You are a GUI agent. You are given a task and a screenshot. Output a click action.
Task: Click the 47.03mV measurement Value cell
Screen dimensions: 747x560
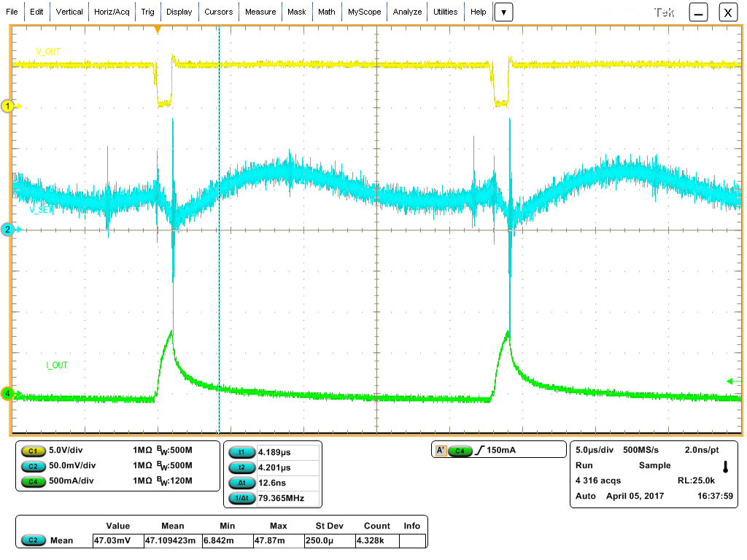118,540
